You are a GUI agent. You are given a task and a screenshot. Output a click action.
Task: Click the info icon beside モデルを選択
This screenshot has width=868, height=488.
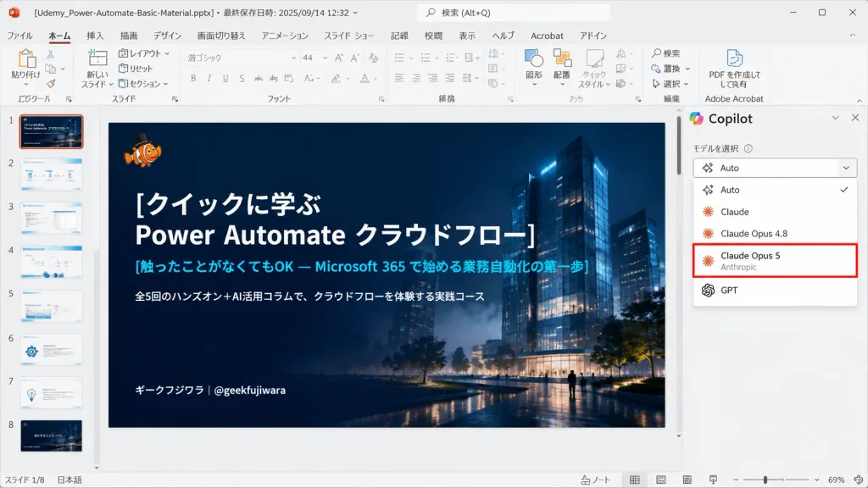point(748,148)
